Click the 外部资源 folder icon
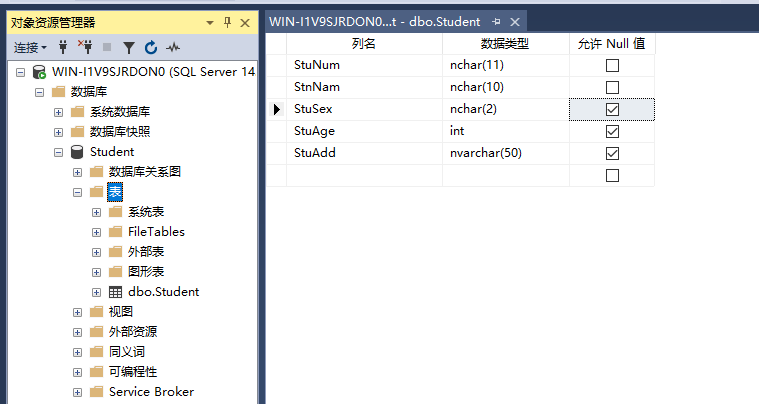Viewport: 759px width, 404px height. pos(97,332)
